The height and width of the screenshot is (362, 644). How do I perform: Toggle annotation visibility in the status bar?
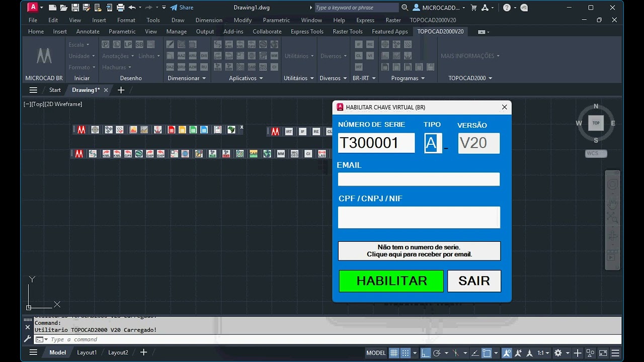[x=507, y=353]
